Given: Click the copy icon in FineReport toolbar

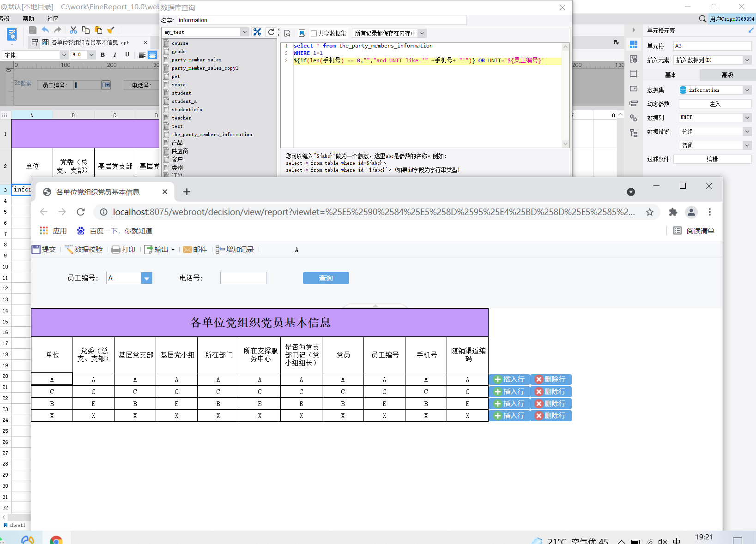Looking at the screenshot, I should point(86,30).
